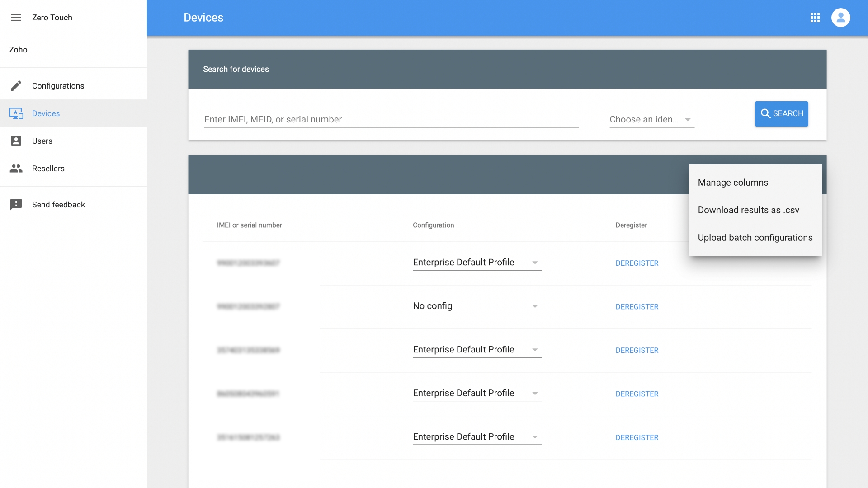Deregister the last listed device

tap(637, 437)
